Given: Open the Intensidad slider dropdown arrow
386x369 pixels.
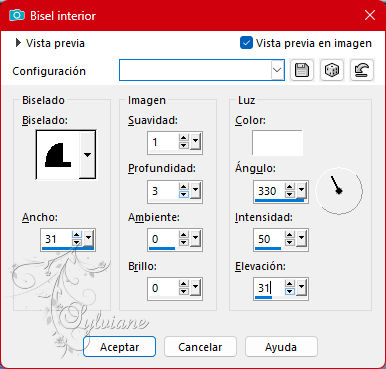Looking at the screenshot, I should tap(301, 238).
